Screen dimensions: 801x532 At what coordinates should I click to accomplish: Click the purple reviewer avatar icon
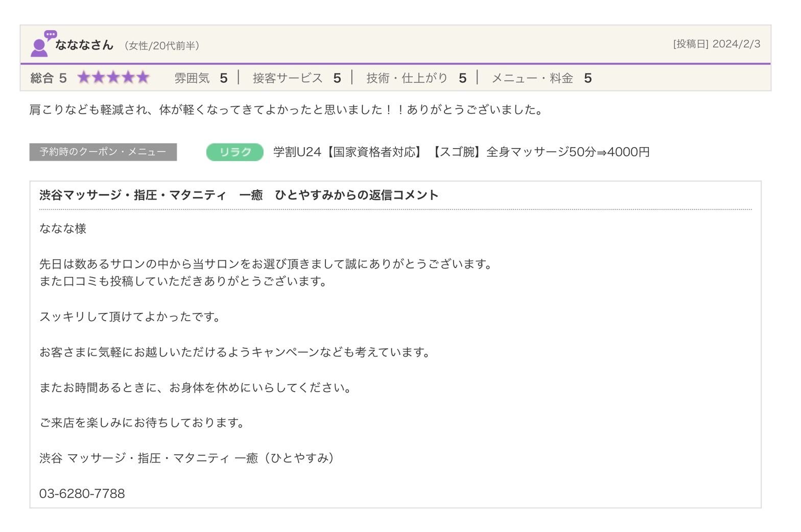[x=43, y=43]
